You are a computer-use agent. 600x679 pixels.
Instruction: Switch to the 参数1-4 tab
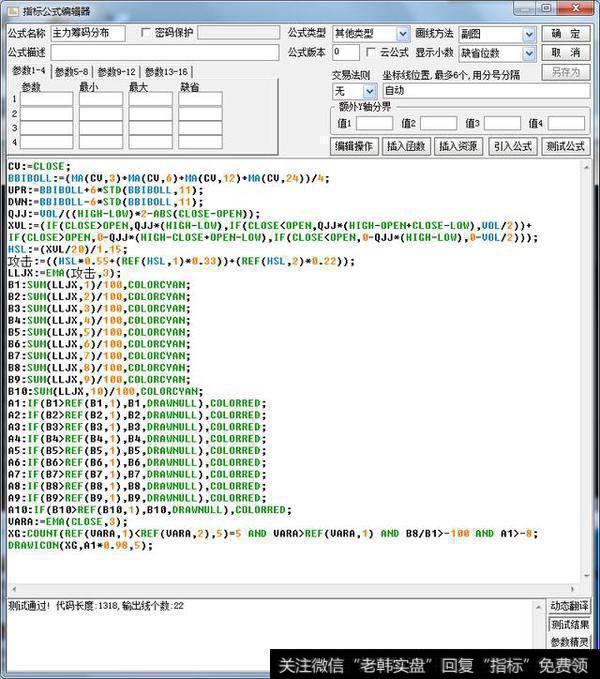[x=29, y=71]
